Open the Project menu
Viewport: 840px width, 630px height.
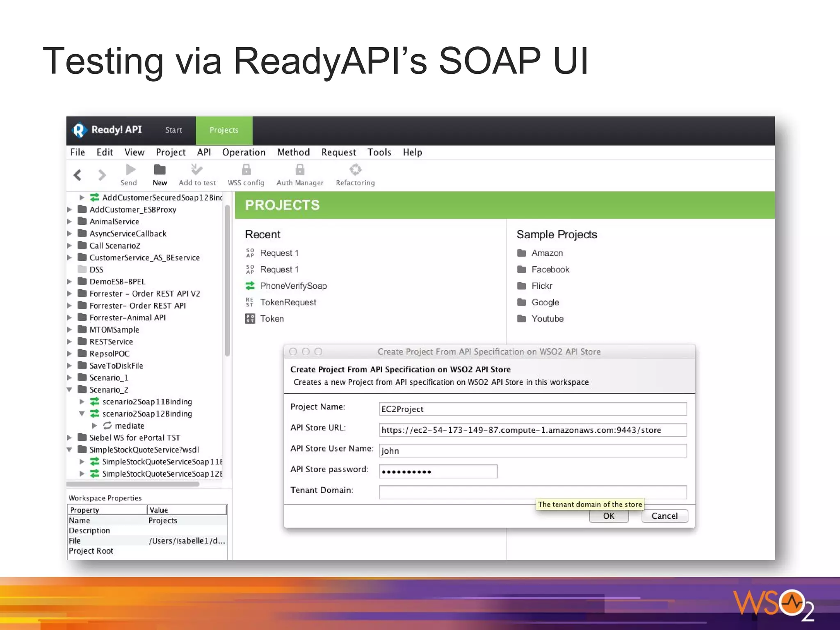(171, 152)
